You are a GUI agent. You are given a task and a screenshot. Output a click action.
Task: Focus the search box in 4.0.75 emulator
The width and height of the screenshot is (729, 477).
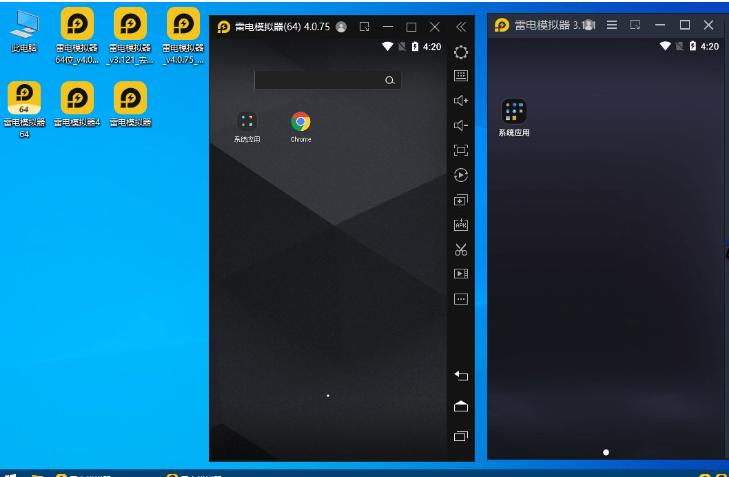click(x=327, y=80)
